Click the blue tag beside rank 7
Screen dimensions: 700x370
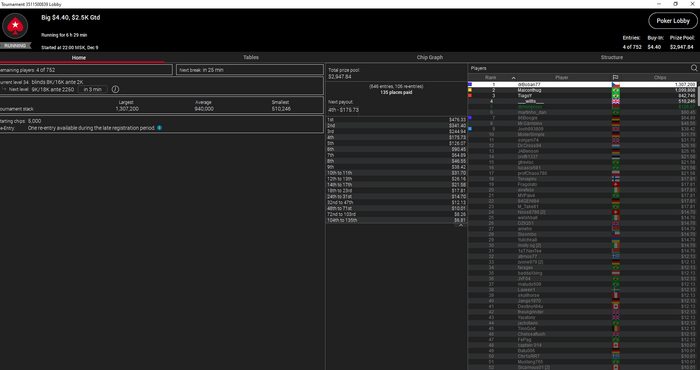tap(470, 117)
